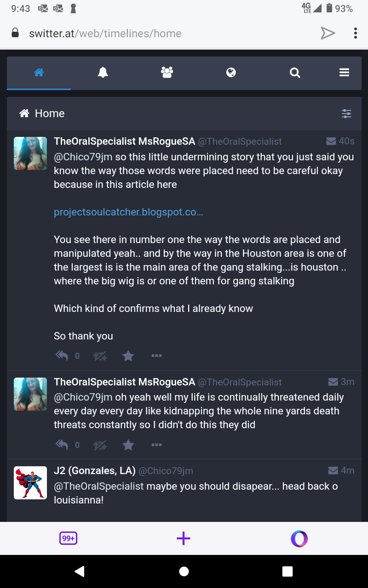The width and height of the screenshot is (368, 588).
Task: Reply to the 40s-old post
Action: tap(62, 356)
